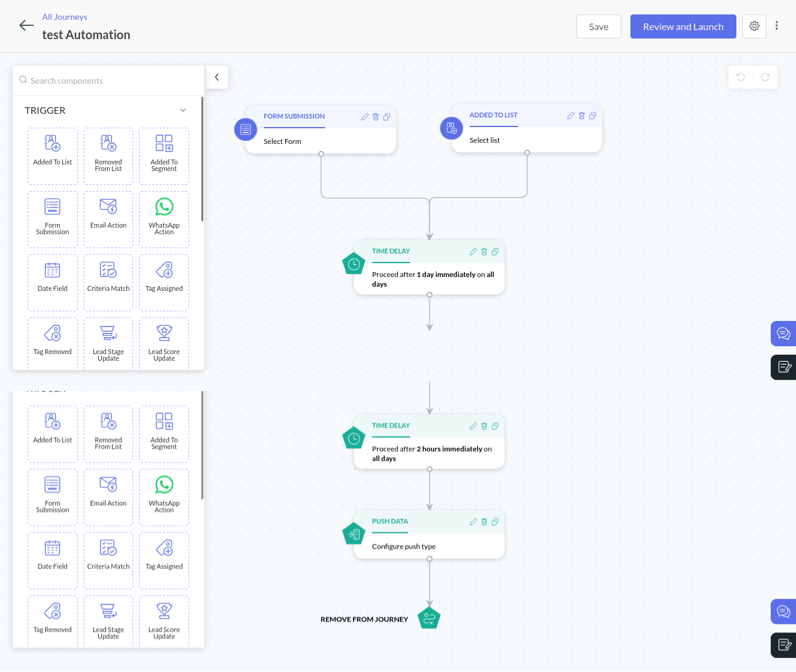Delete the Form Submission node
The width and height of the screenshot is (796, 672).
[376, 117]
